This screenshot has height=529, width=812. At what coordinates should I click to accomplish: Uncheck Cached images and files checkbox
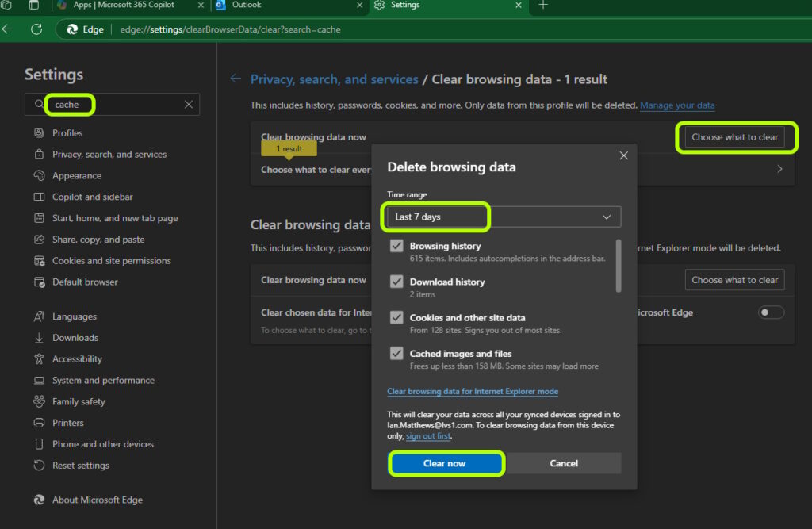(396, 354)
